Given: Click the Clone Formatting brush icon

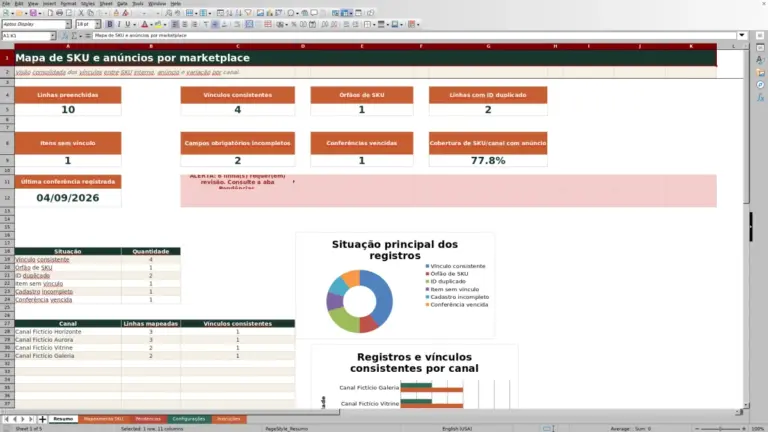Looking at the screenshot, I should 116,13.
